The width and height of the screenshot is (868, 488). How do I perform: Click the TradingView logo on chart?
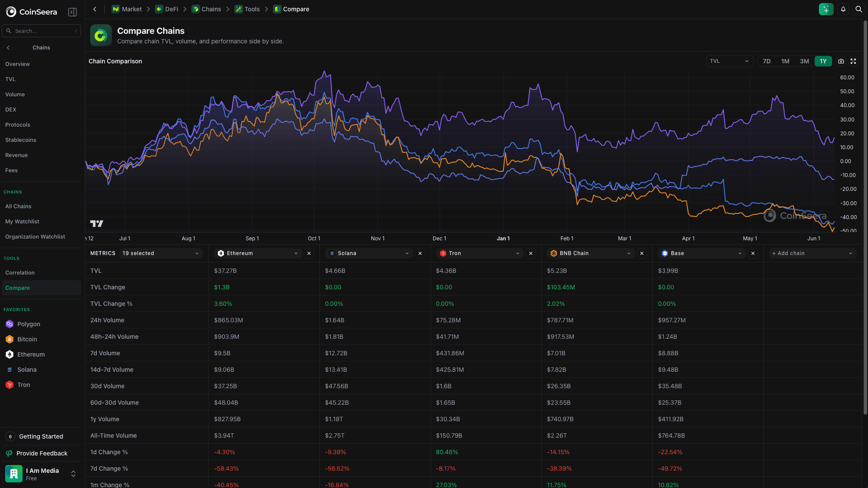(x=96, y=223)
